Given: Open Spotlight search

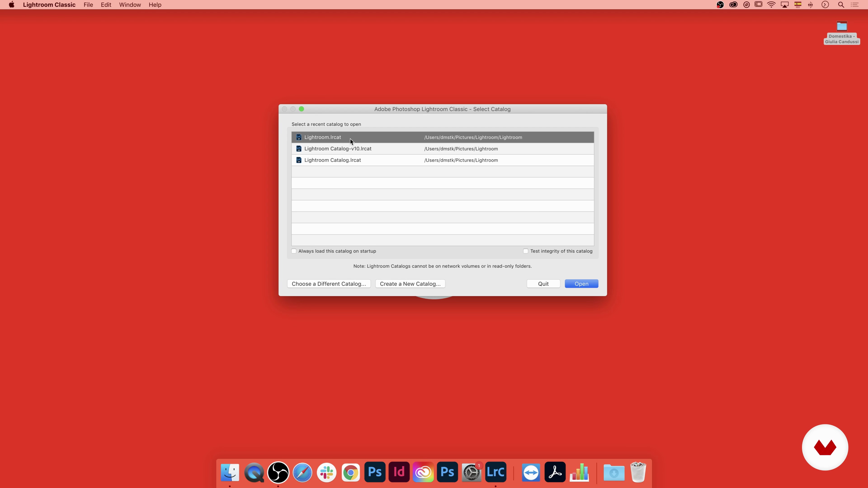Looking at the screenshot, I should [x=841, y=5].
